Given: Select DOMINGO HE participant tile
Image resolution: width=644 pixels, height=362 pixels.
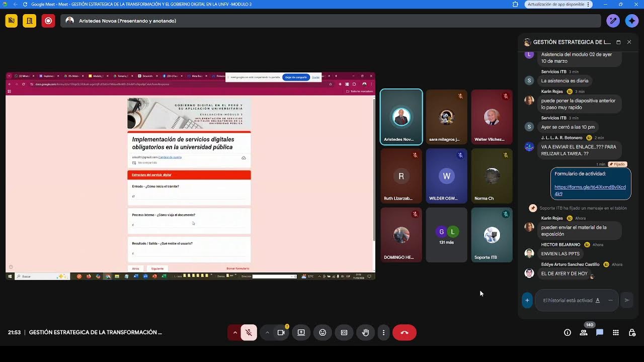Looking at the screenshot, I should [401, 235].
